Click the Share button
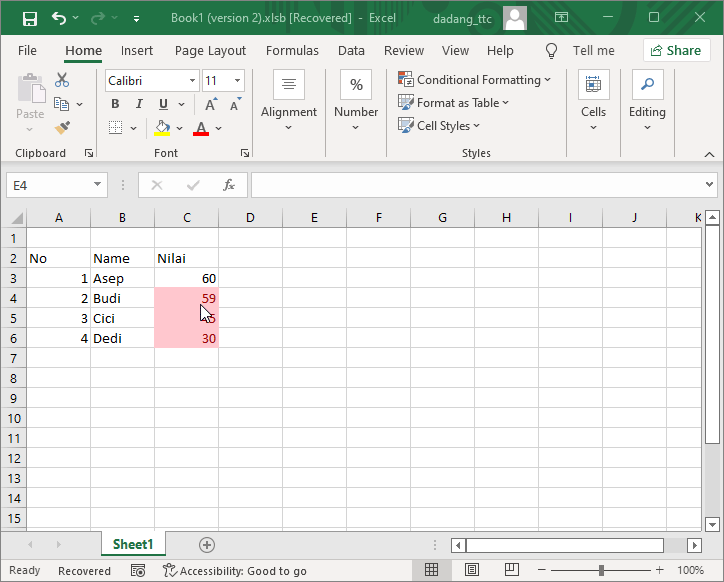Image resolution: width=724 pixels, height=582 pixels. point(676,50)
